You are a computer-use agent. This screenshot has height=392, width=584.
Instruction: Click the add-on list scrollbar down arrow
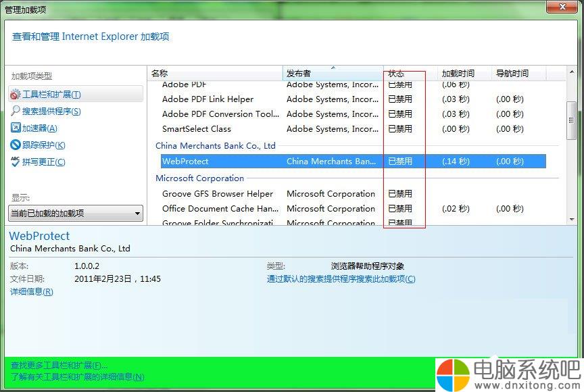572,220
